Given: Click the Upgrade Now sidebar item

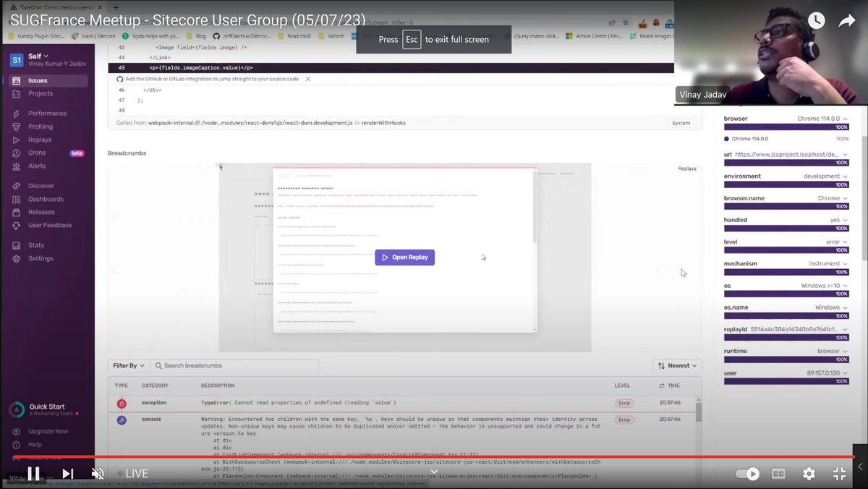Looking at the screenshot, I should tap(48, 431).
